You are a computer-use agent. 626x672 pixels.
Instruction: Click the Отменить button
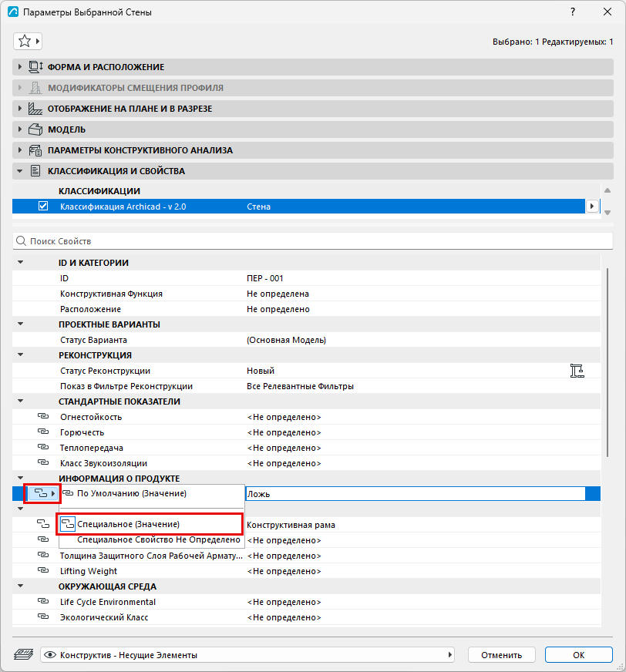coord(501,654)
